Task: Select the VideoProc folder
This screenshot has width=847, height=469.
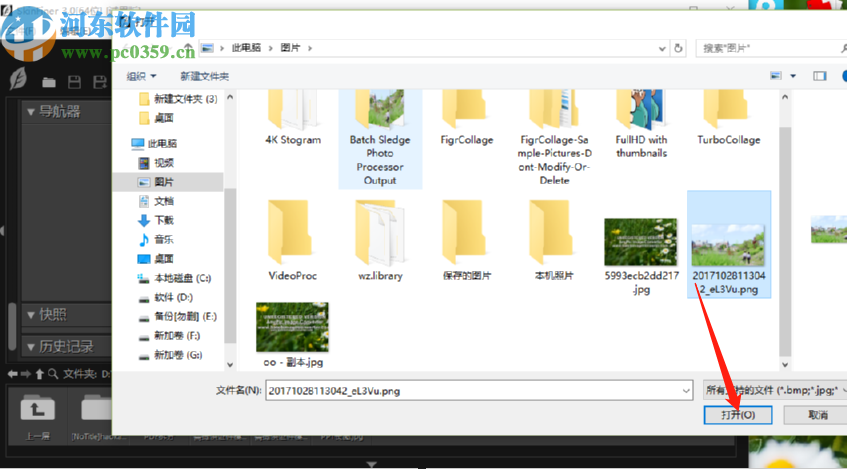Action: pos(292,240)
